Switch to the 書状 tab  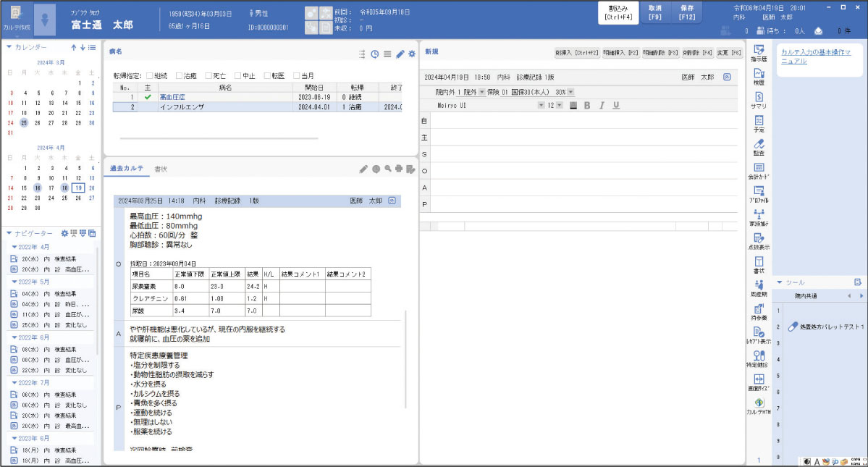(160, 169)
